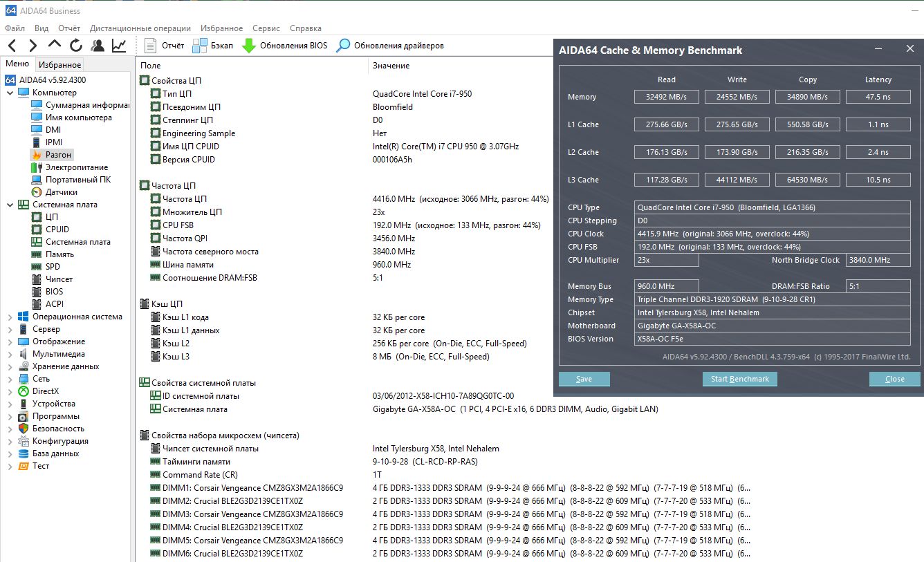Expand the Отображение tree node
Screen dimensions: 924x562
coord(10,341)
